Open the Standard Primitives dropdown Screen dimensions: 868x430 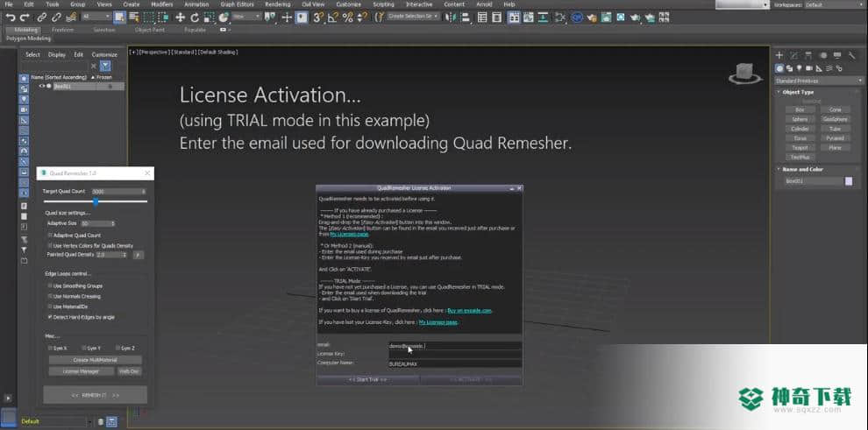coord(819,81)
